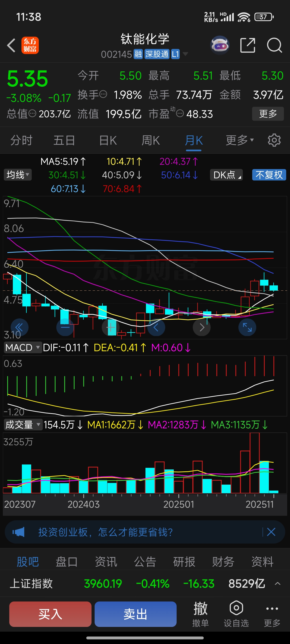Tap the share export icon
290x644 pixels.
click(247, 45)
